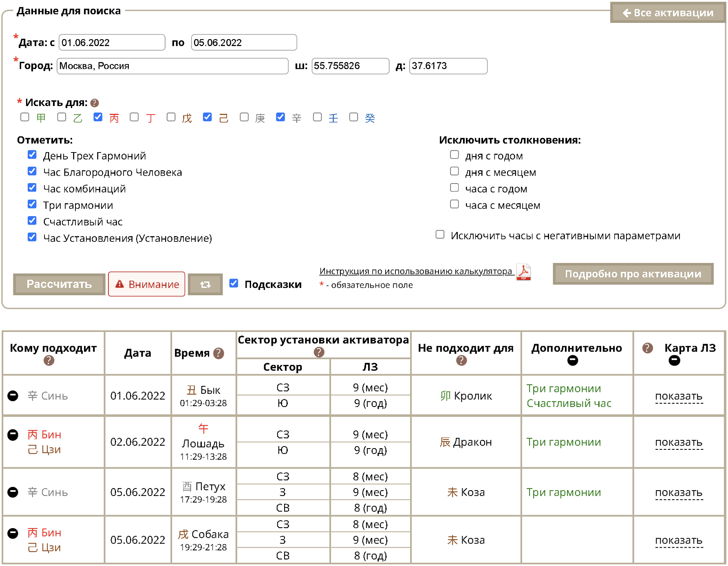
Task: Uncheck the 己 stem checkbox
Action: coord(207,117)
